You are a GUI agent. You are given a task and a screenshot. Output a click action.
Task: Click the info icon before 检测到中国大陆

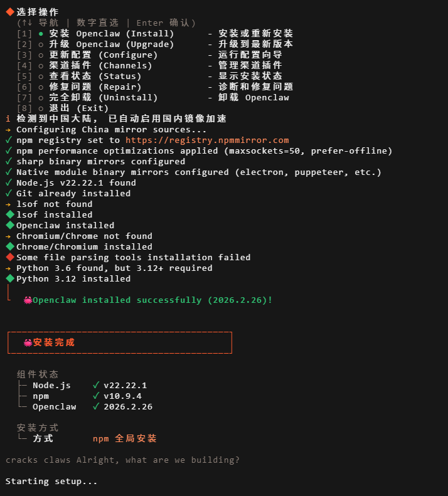click(x=8, y=119)
